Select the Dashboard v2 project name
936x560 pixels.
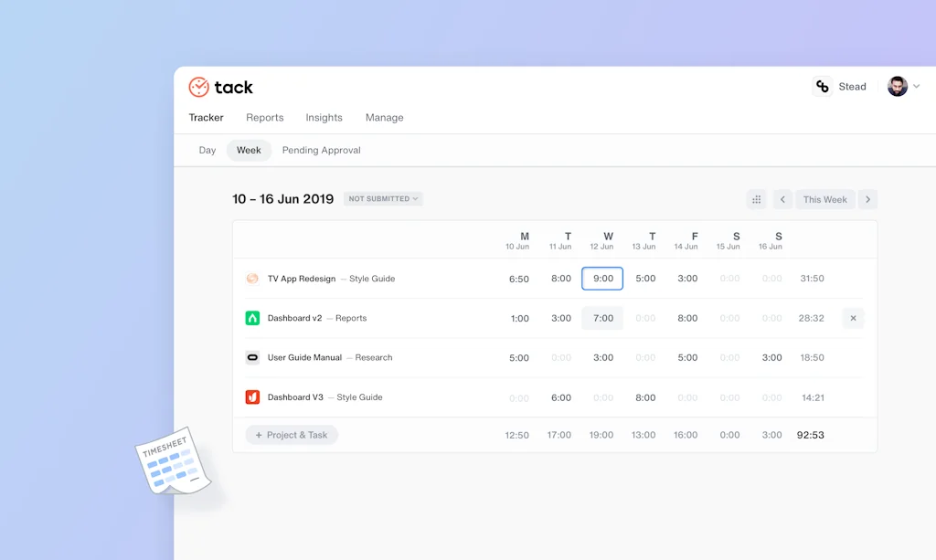295,318
